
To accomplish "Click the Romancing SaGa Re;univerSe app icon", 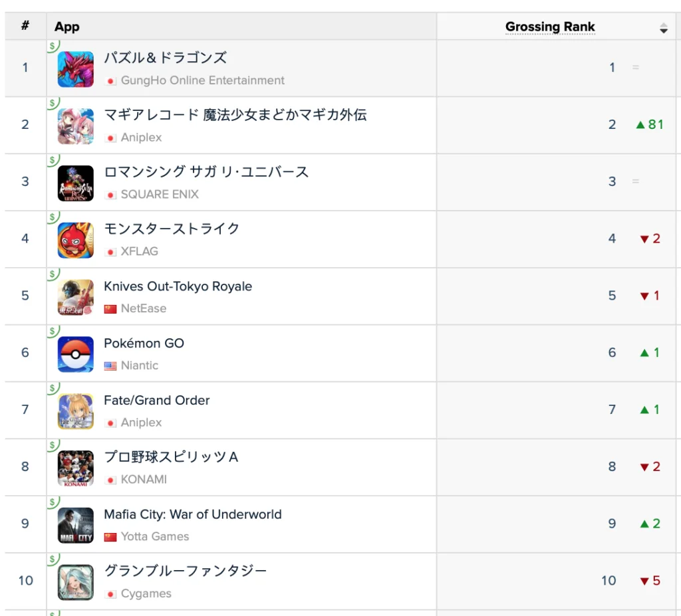I will [x=74, y=181].
